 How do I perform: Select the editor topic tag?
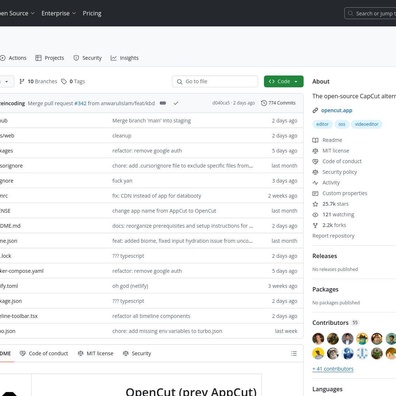(322, 124)
